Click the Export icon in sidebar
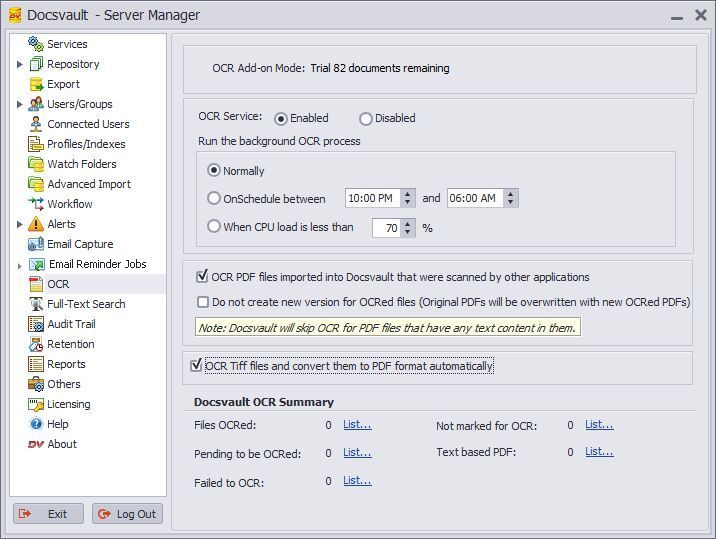The width and height of the screenshot is (716, 539). 36,84
